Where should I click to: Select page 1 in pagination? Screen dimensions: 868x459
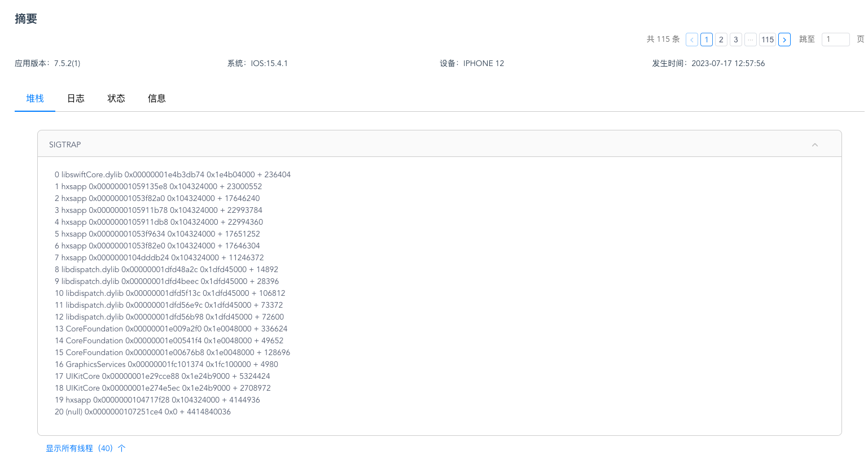[x=707, y=40]
